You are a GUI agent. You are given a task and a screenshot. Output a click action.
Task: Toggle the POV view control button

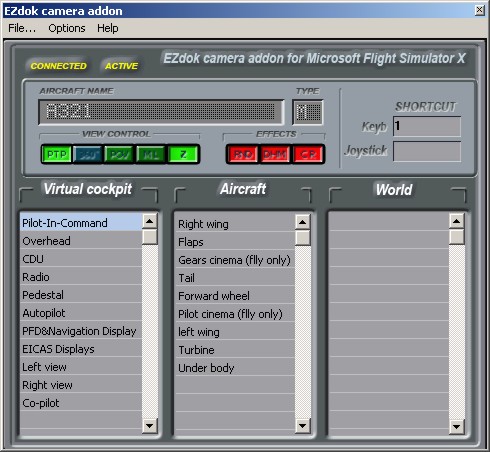point(120,154)
